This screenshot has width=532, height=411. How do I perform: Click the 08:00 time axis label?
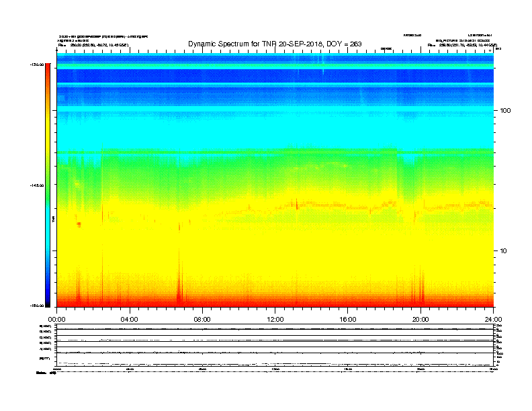click(x=202, y=320)
